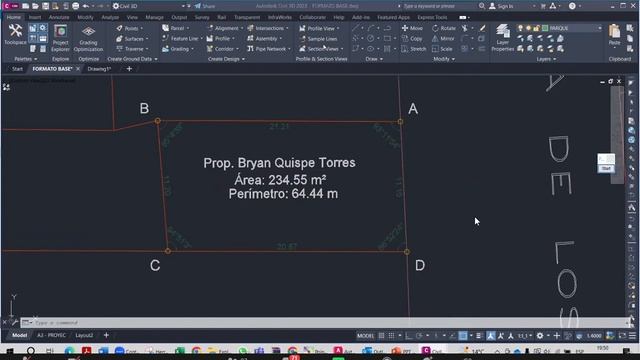Select the Circle draw tool
The width and height of the screenshot is (640, 360).
click(x=370, y=38)
